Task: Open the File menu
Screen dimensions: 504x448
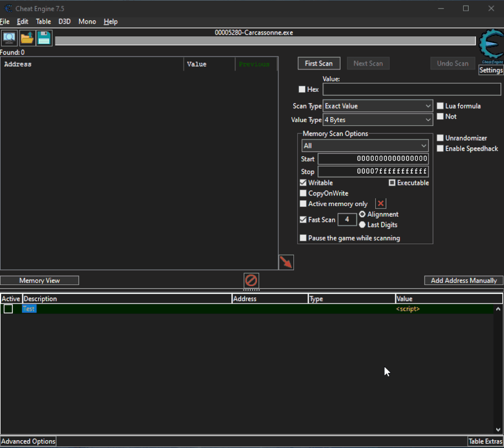Action: click(x=5, y=21)
